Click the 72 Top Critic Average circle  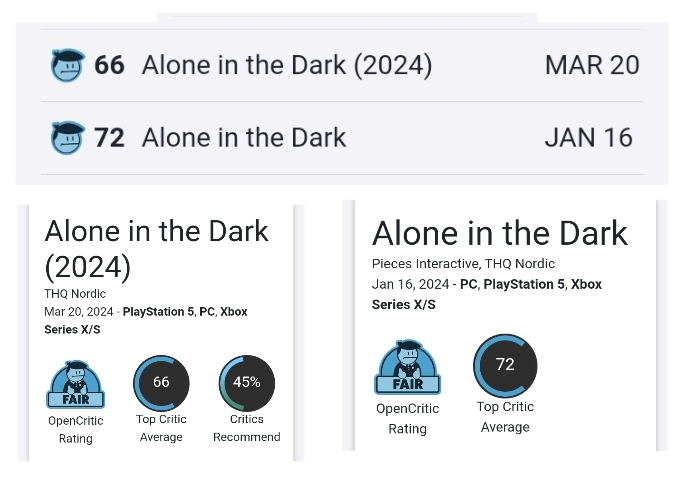pyautogui.click(x=505, y=365)
